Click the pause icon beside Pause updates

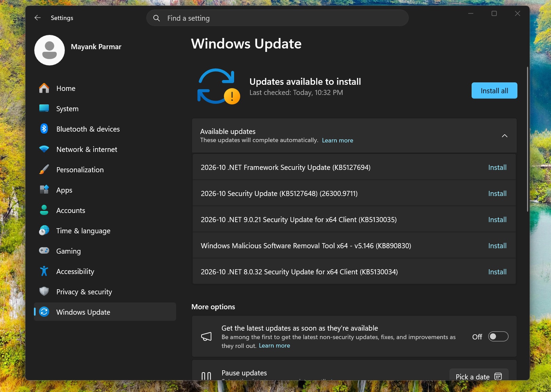pyautogui.click(x=206, y=376)
